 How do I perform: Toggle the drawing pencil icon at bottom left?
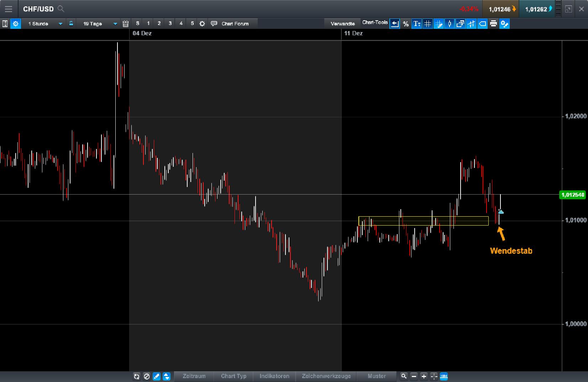(156, 376)
